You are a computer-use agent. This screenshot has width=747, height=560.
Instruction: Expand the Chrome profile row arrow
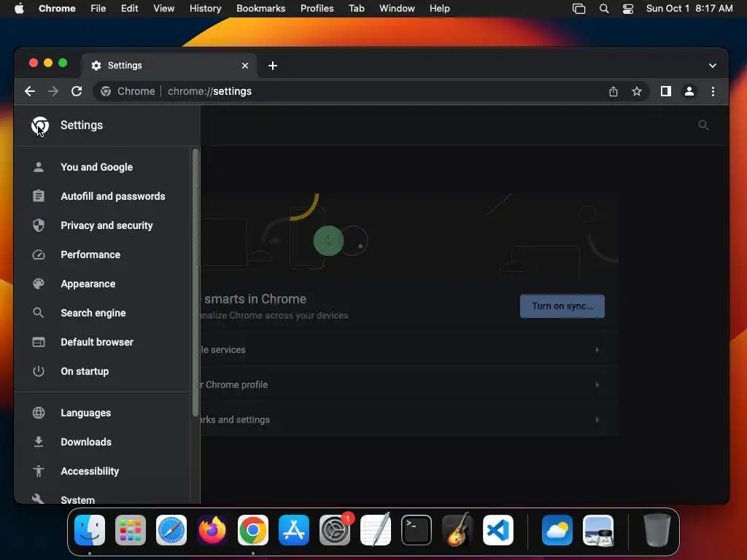pyautogui.click(x=597, y=385)
